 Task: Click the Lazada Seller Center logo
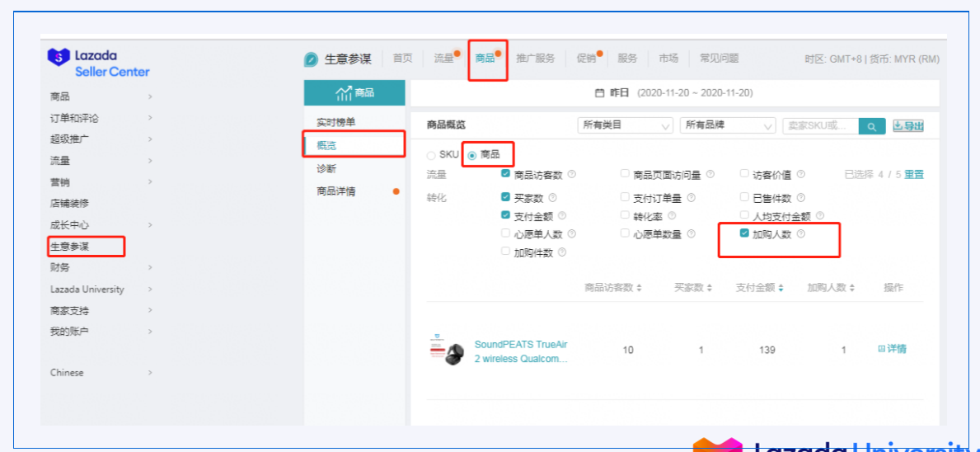(99, 64)
